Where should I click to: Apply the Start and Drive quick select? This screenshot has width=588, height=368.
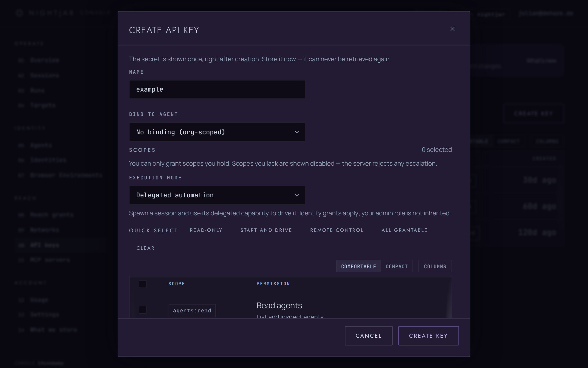[266, 230]
